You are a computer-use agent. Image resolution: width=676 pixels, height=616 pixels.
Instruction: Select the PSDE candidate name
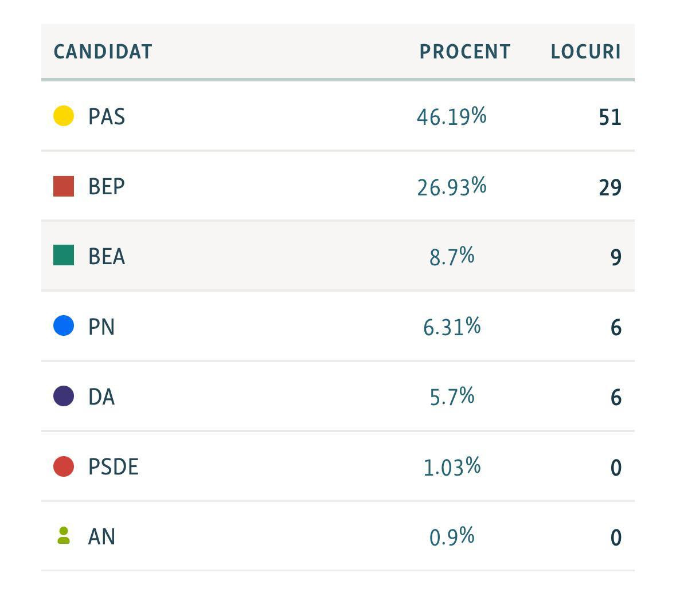tap(114, 467)
